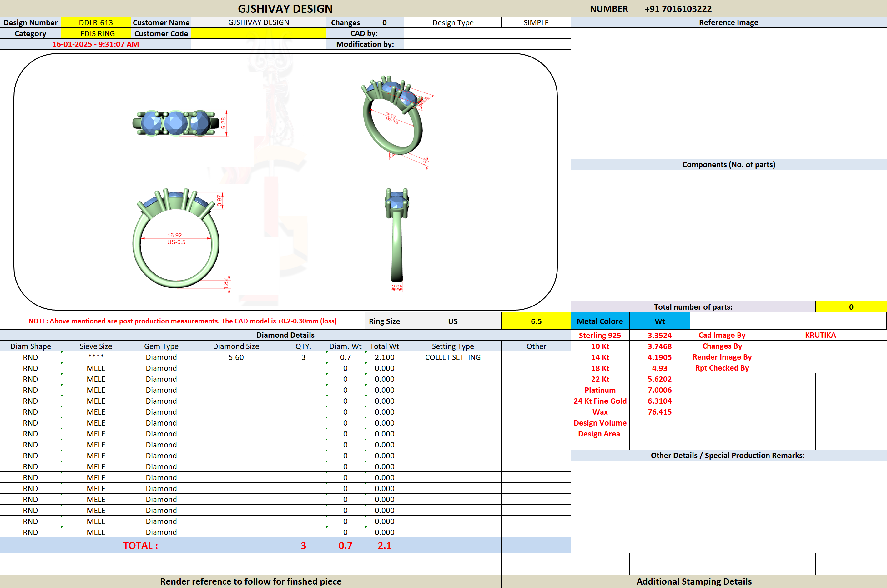The height and width of the screenshot is (588, 887).
Task: Select the Rpt Checked By label cell
Action: pos(722,368)
